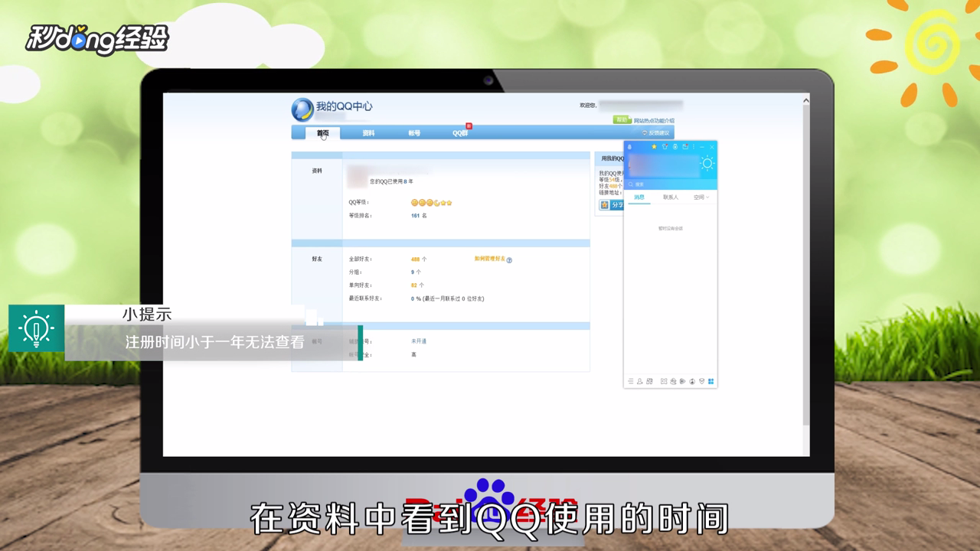Expand the 空间 dropdown tab in QQ panel
980x551 pixels.
(701, 197)
